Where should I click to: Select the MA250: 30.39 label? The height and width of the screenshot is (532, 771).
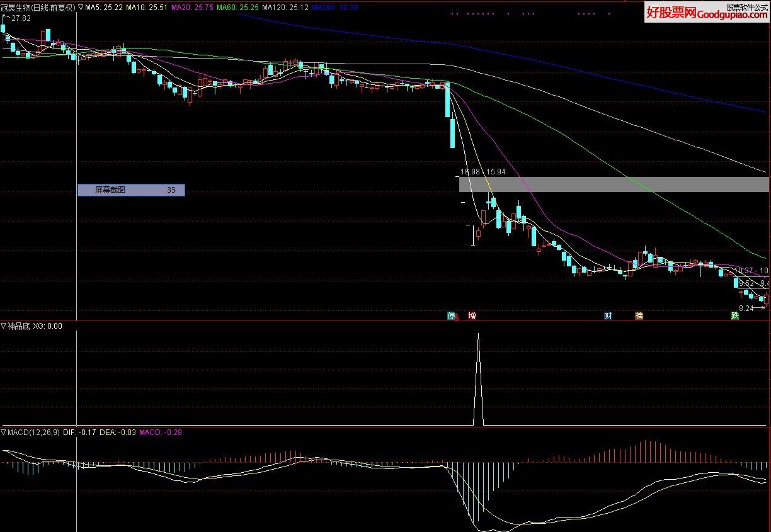[334, 8]
